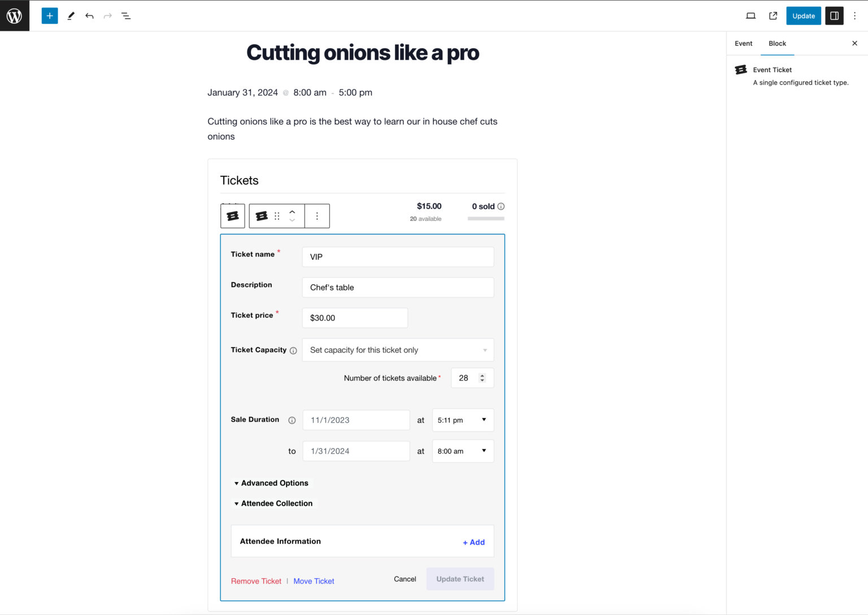Redo the last change

[x=107, y=16]
